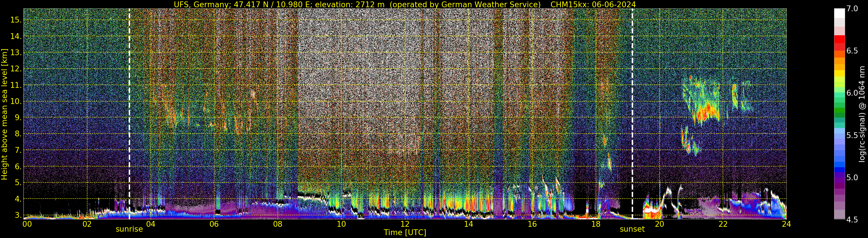Click the time tick label 04
Viewport: 868px width, 238px height.
pyautogui.click(x=151, y=224)
